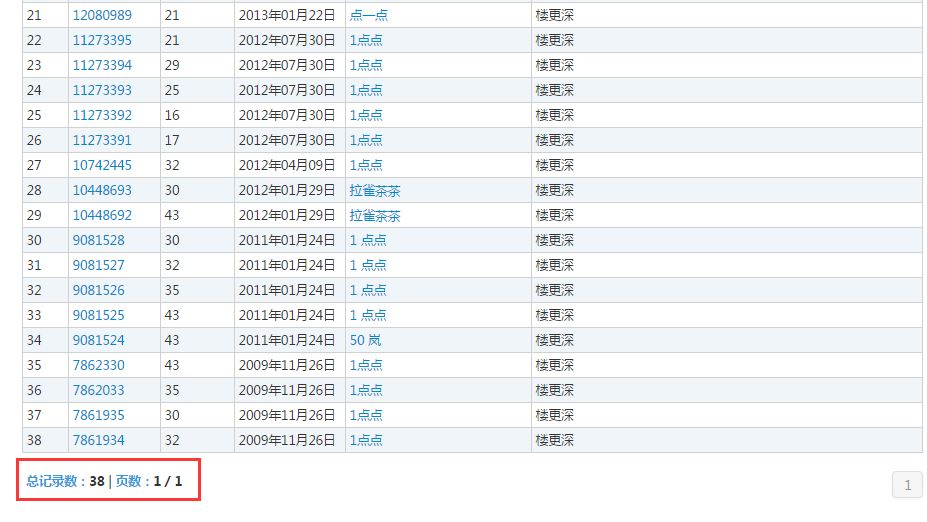This screenshot has height=522, width=927.
Task: Select the total records text 总记录数:38
Action: 66,481
